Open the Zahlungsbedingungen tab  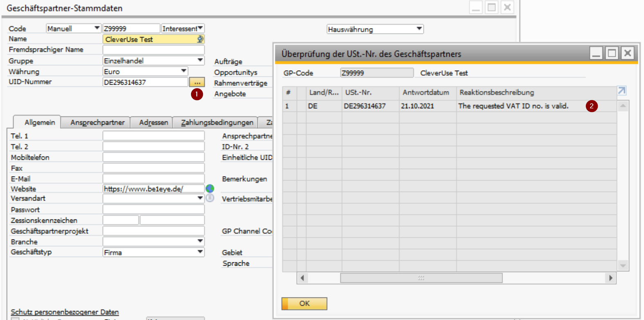217,122
